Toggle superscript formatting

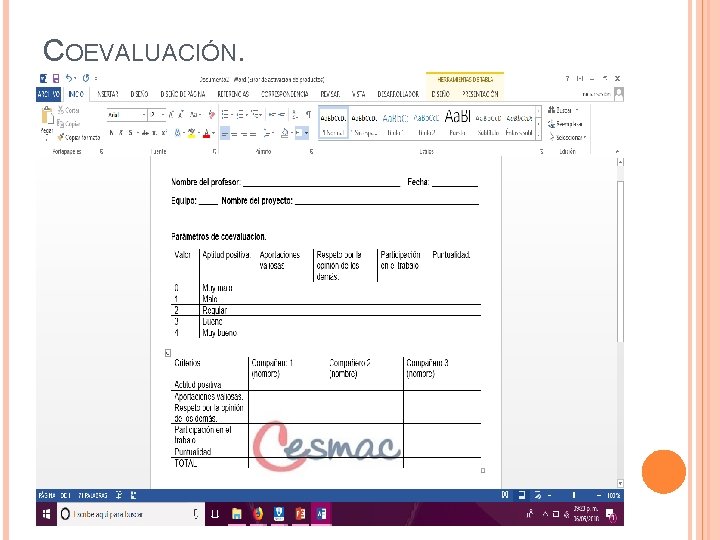164,133
